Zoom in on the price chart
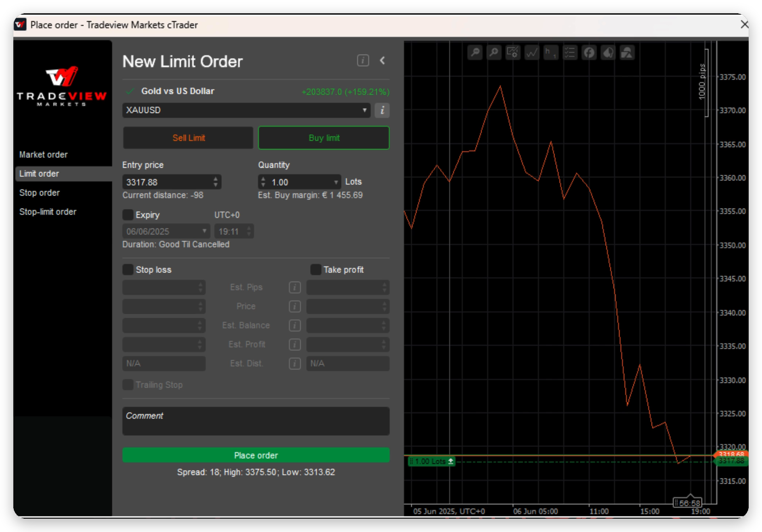 click(494, 52)
